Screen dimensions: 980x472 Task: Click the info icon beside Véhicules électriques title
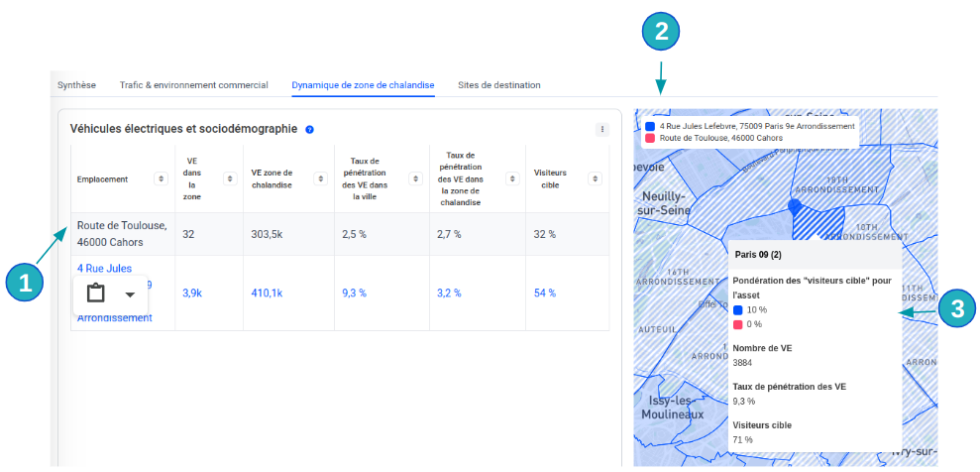click(310, 129)
